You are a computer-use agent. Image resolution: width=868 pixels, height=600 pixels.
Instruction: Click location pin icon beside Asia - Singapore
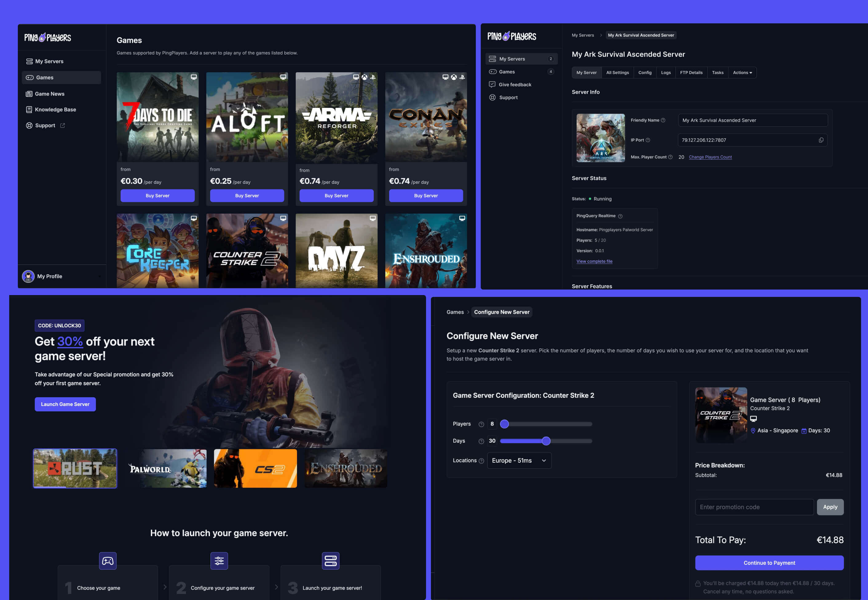(x=753, y=431)
